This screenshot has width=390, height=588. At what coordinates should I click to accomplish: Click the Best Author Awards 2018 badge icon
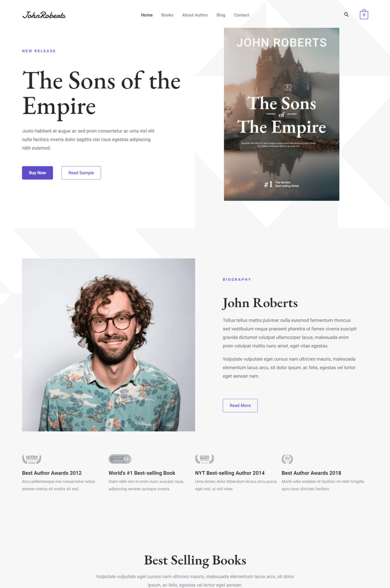[287, 458]
